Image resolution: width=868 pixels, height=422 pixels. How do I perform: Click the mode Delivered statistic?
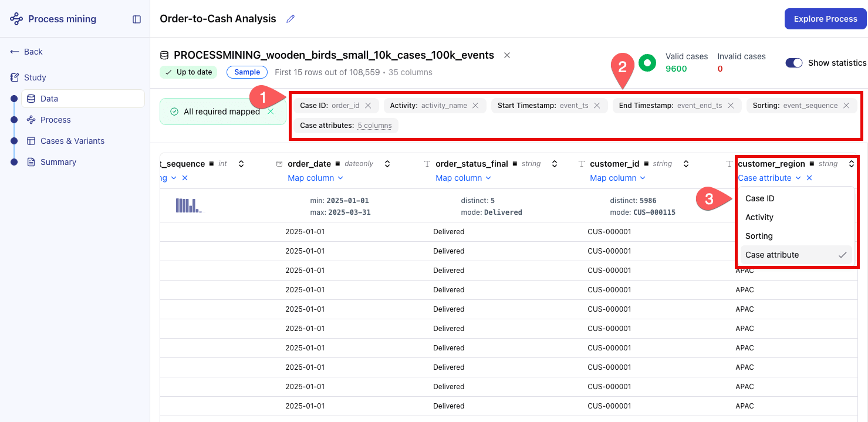(x=491, y=212)
